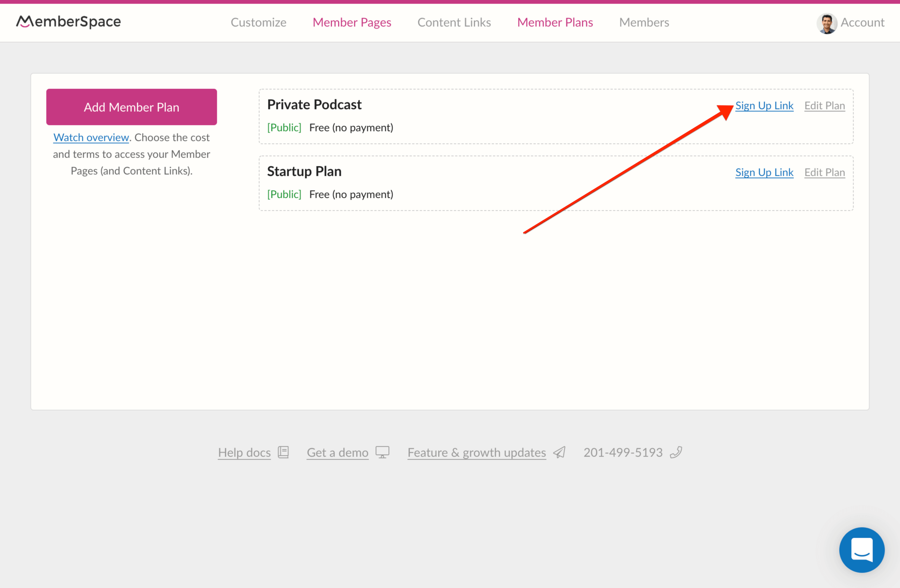The height and width of the screenshot is (588, 900).
Task: Click Startup Plan Sign Up Link
Action: tap(764, 172)
